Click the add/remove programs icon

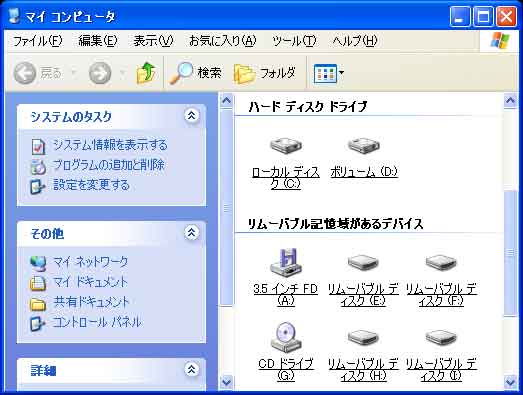[38, 166]
